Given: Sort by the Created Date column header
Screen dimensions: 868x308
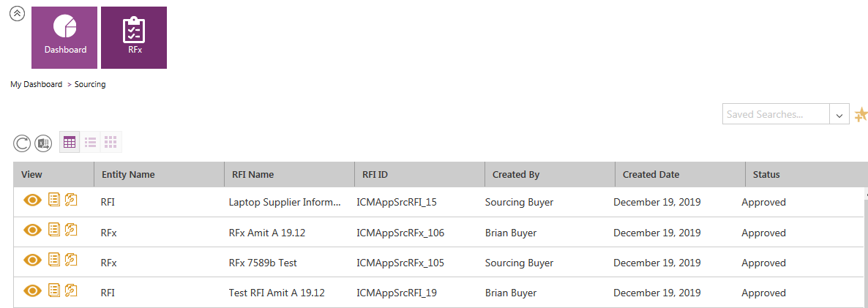Looking at the screenshot, I should pos(651,175).
